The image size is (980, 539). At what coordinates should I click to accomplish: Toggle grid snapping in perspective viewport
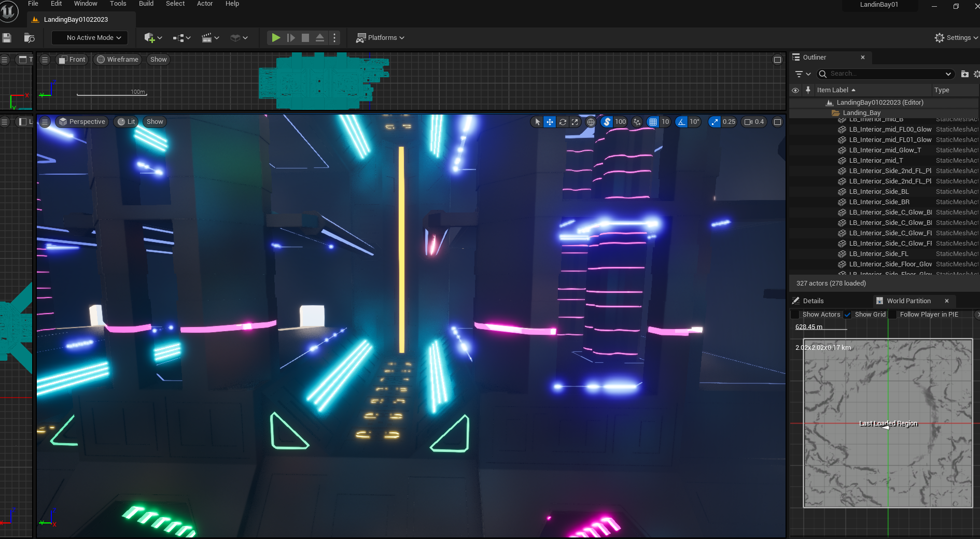[x=653, y=122]
